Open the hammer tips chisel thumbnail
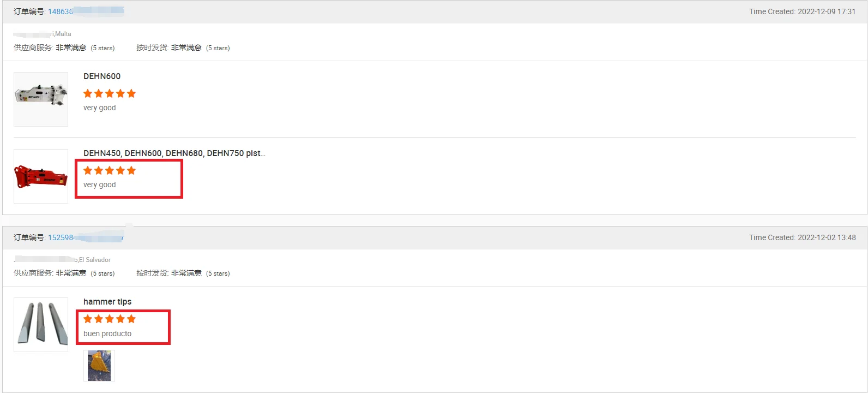 point(41,324)
